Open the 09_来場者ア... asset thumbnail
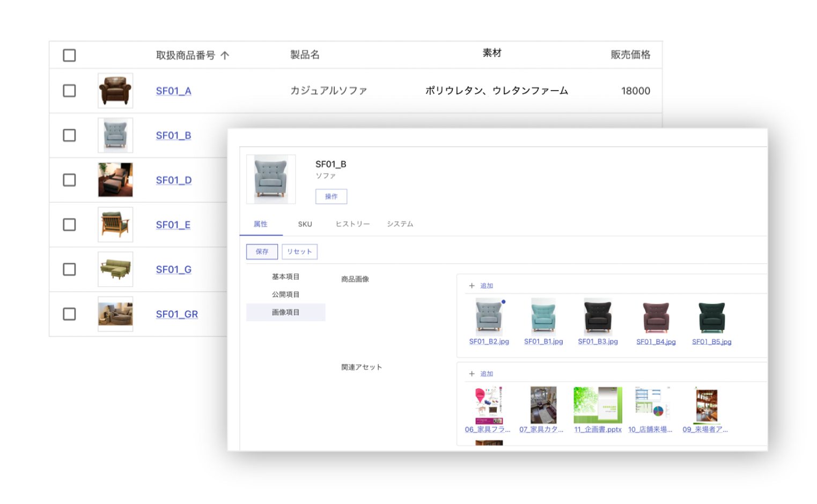 tap(706, 405)
